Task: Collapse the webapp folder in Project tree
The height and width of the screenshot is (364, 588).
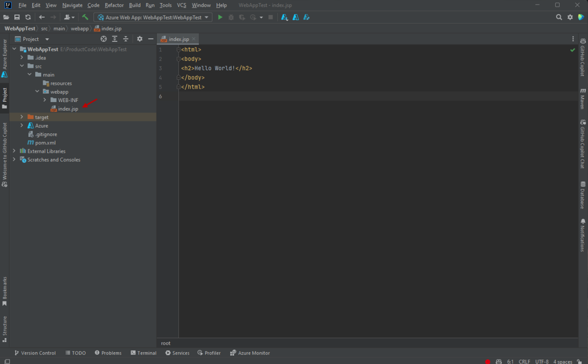Action: tap(37, 91)
